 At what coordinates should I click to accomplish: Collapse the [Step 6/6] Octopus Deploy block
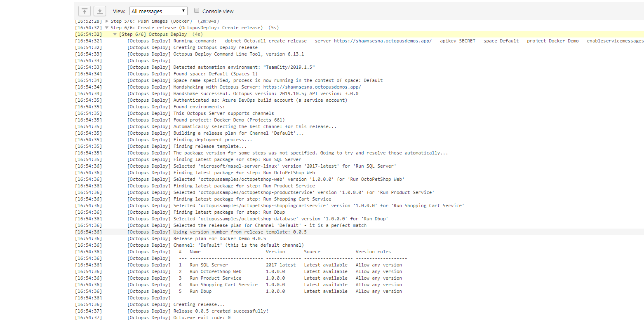point(115,34)
